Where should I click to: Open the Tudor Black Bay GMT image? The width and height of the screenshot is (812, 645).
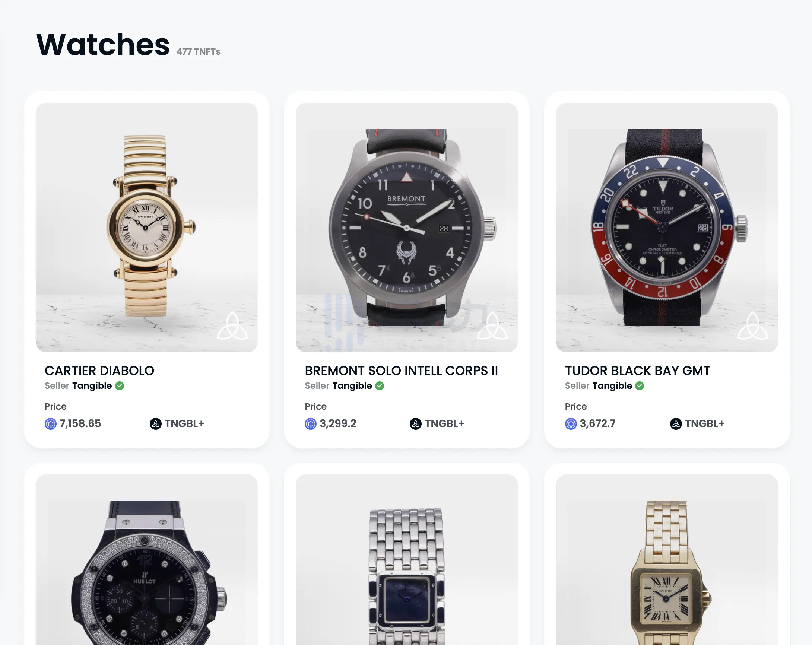pos(667,228)
